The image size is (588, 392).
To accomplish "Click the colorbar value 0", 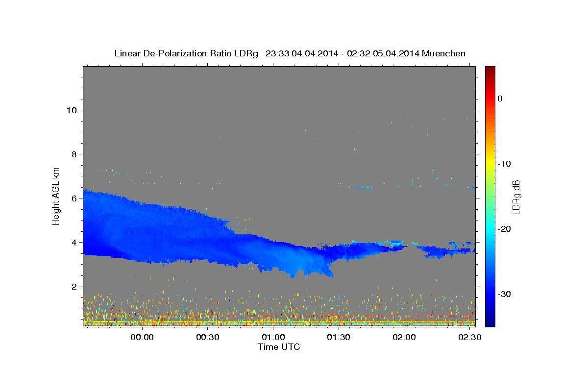I will pos(500,98).
